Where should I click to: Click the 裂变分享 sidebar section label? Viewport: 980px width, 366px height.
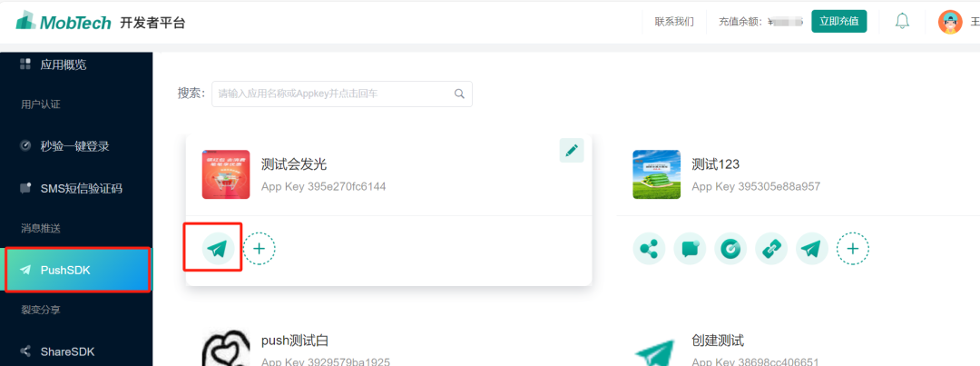[41, 310]
